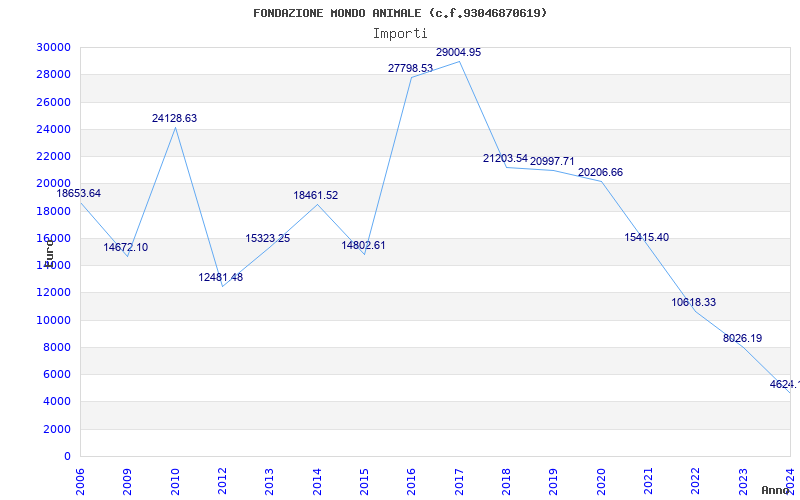Click x-axis year 2017

click(459, 481)
